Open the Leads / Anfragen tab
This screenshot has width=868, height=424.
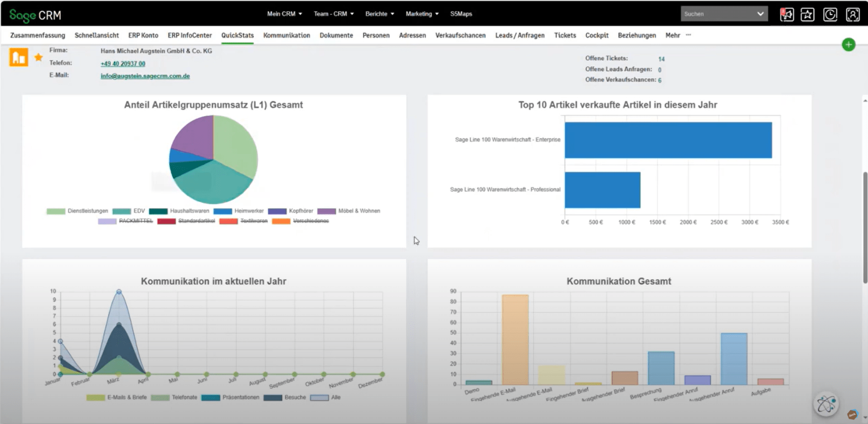pos(520,35)
